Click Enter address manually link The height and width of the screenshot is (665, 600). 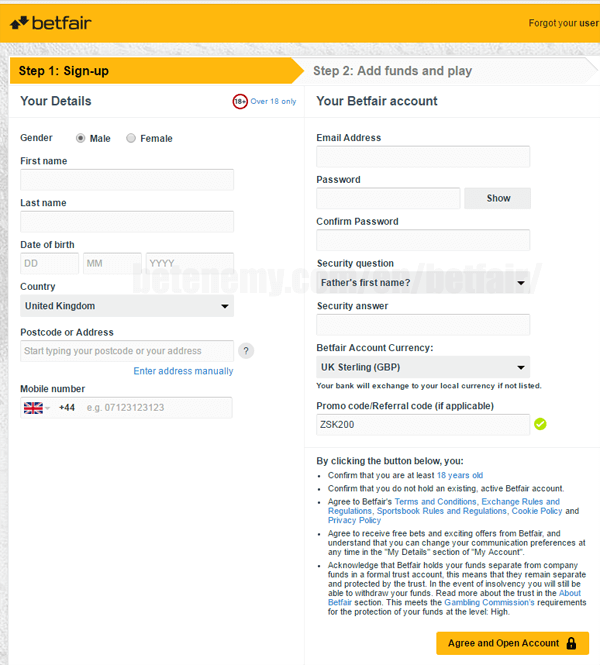183,371
